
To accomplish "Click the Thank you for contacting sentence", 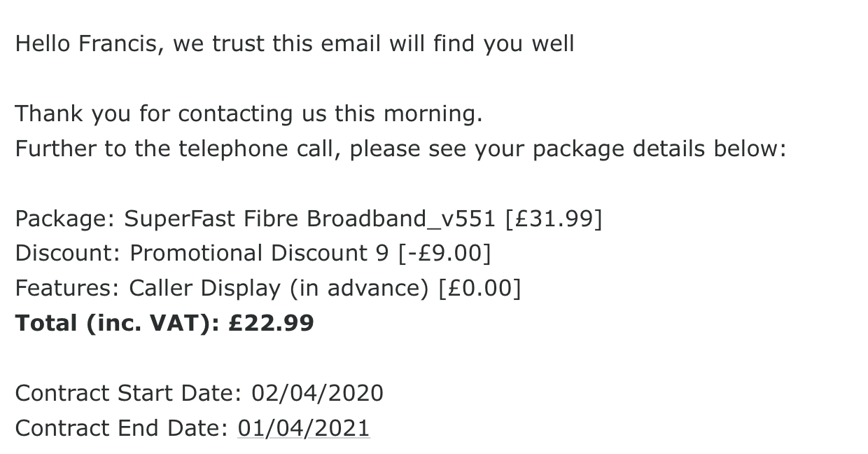I will click(248, 114).
